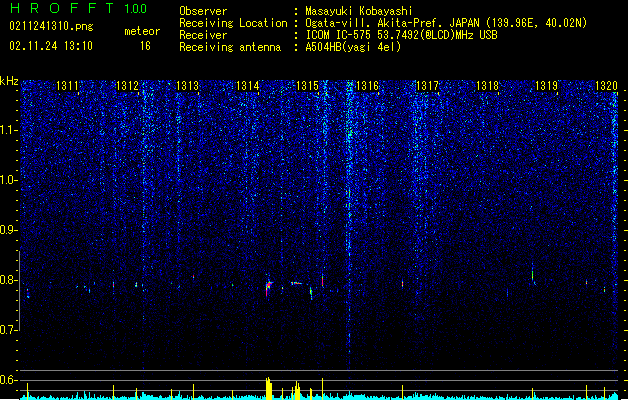Click the 'Receiver' label in the header

[203, 35]
